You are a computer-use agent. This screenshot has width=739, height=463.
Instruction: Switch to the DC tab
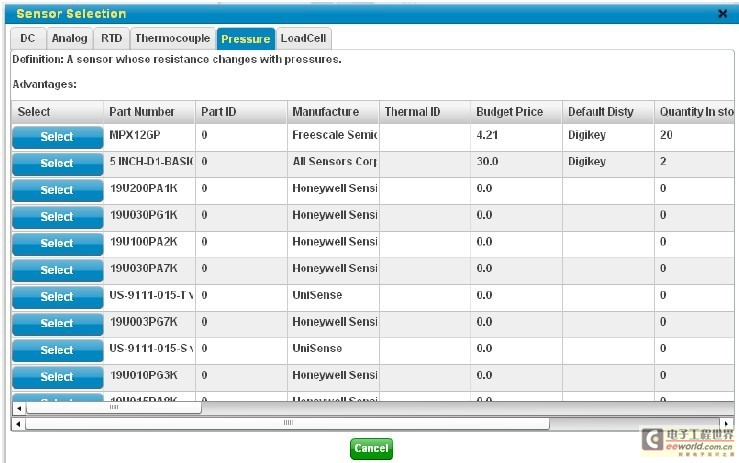(x=28, y=39)
